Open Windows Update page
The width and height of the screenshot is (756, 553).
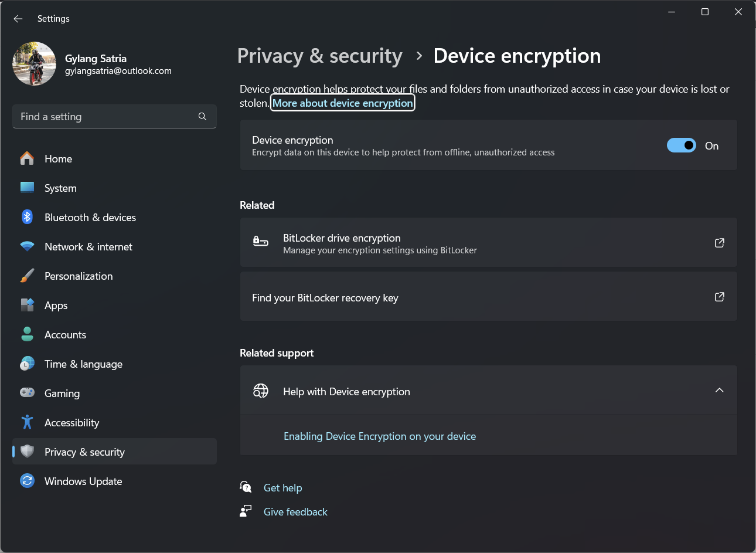pyautogui.click(x=114, y=481)
